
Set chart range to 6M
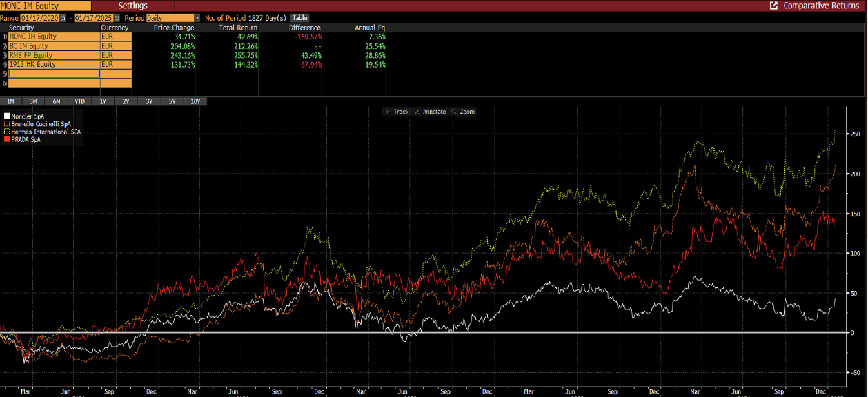pyautogui.click(x=57, y=101)
